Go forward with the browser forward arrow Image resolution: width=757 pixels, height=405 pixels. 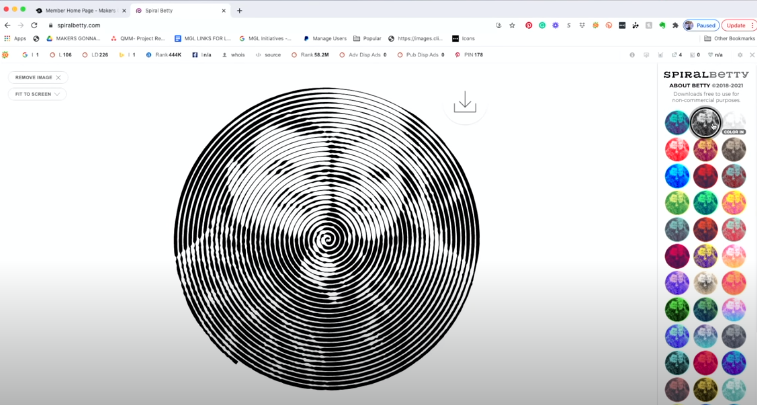point(21,25)
